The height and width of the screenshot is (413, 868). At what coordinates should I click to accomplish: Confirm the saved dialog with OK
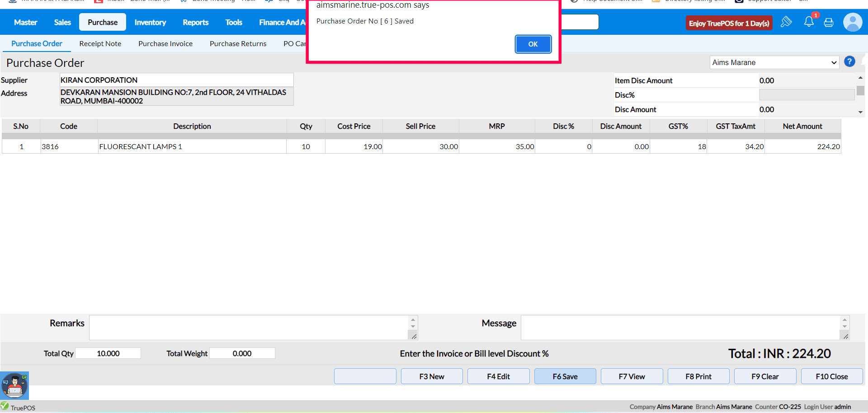pos(533,44)
